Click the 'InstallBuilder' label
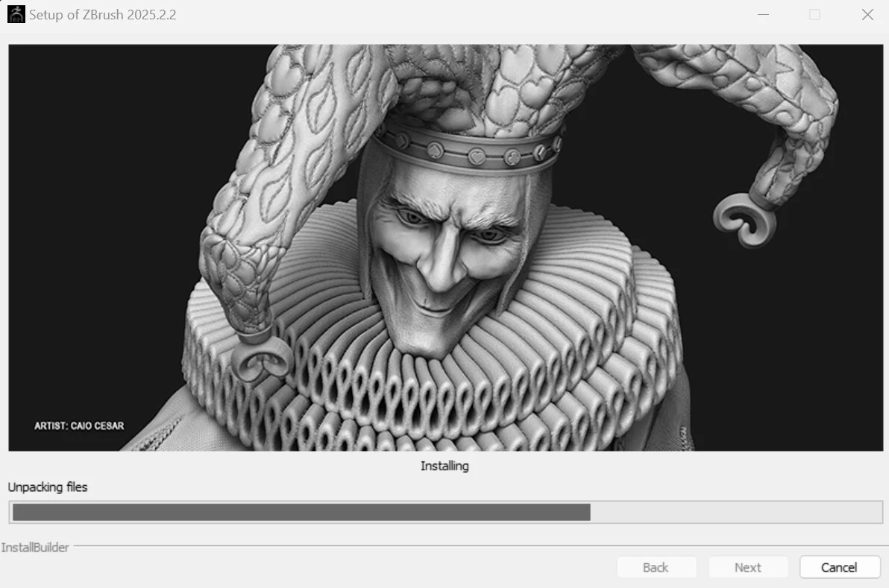This screenshot has height=588, width=889. point(35,547)
